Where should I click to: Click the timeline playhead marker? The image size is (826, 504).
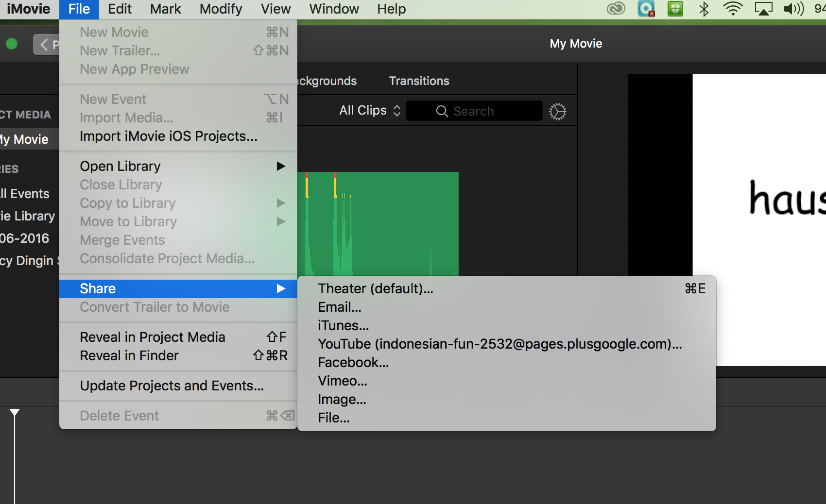15,413
